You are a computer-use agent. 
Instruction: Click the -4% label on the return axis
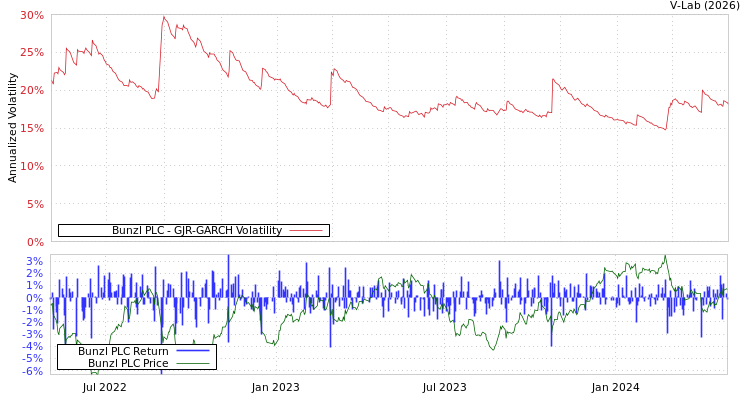point(33,346)
